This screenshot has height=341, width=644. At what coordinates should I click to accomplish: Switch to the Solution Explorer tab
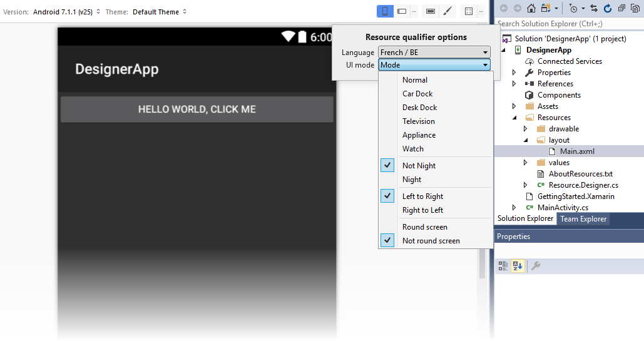click(525, 218)
